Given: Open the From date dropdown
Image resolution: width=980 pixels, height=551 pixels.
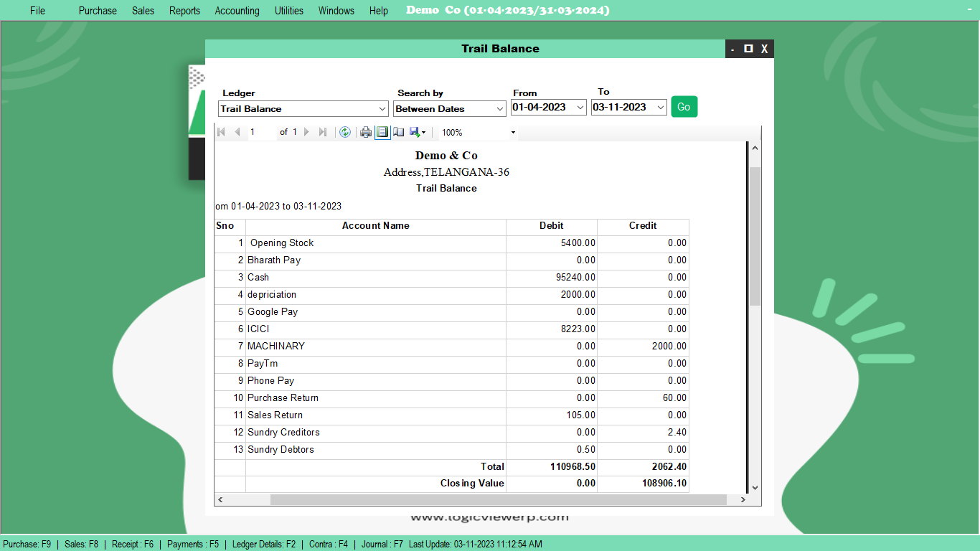Looking at the screenshot, I should 580,106.
